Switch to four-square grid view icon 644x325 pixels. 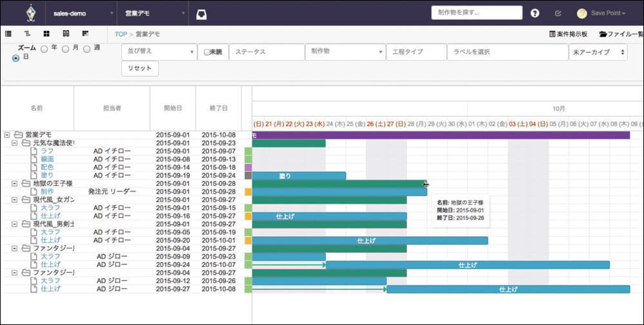click(x=47, y=33)
